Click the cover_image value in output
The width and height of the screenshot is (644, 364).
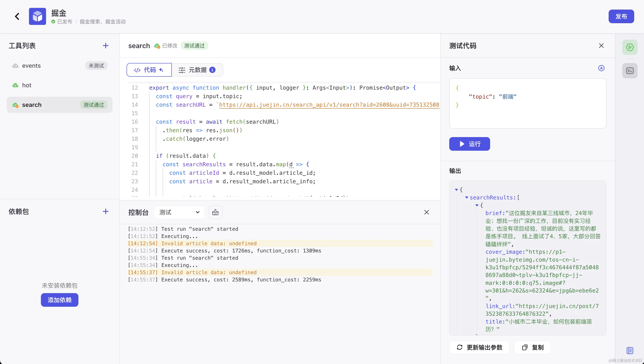tap(542, 275)
